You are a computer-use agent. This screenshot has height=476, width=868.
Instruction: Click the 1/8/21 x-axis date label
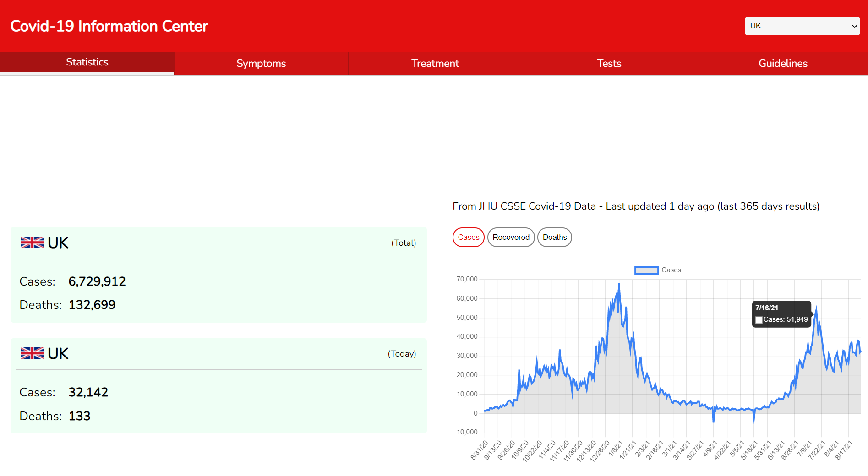point(615,449)
